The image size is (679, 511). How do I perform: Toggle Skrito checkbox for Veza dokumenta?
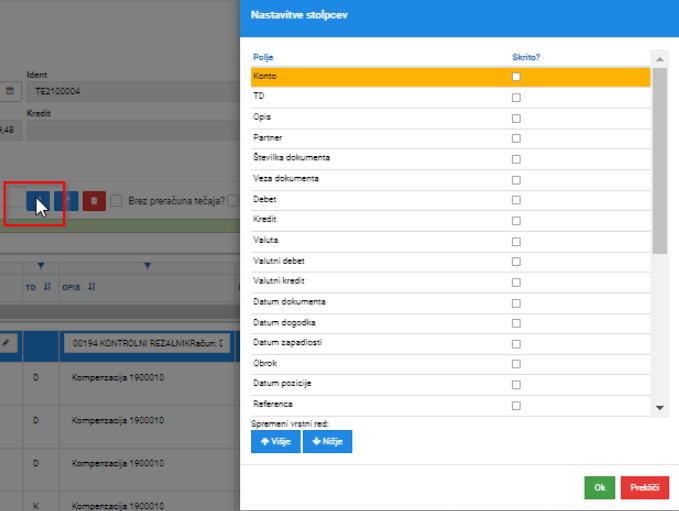point(516,180)
